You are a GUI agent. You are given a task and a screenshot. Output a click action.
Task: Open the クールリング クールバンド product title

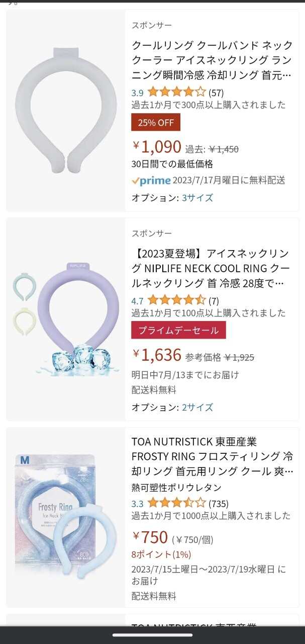[x=212, y=60]
